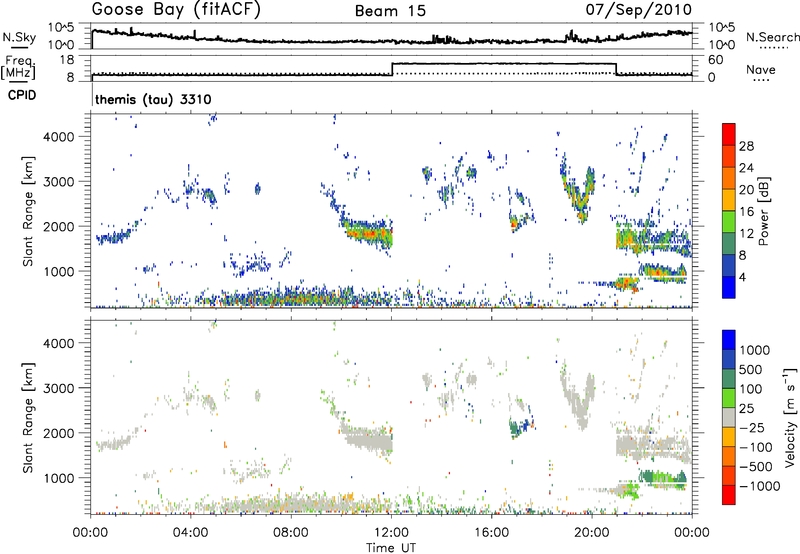Click the 'N.Sky' legend label
The width and height of the screenshot is (800, 554).
click(19, 37)
